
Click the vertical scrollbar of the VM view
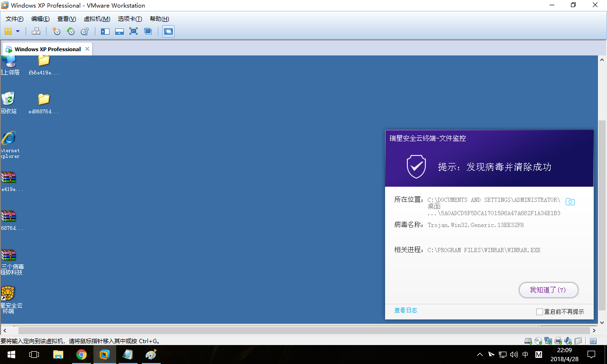coord(602,215)
